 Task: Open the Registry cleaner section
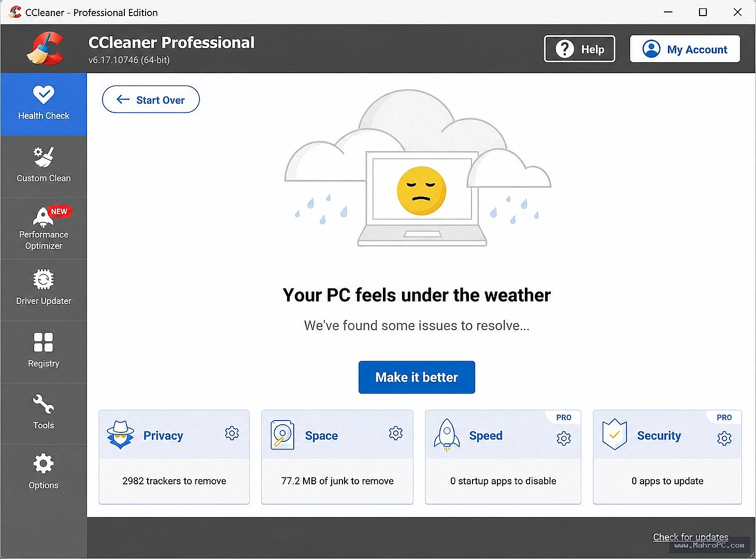tap(44, 352)
